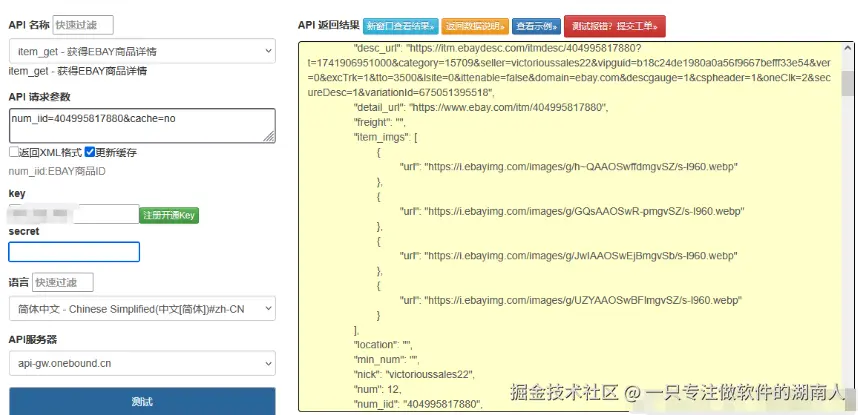
Task: Click the 查看示例 button
Action: pyautogui.click(x=537, y=26)
